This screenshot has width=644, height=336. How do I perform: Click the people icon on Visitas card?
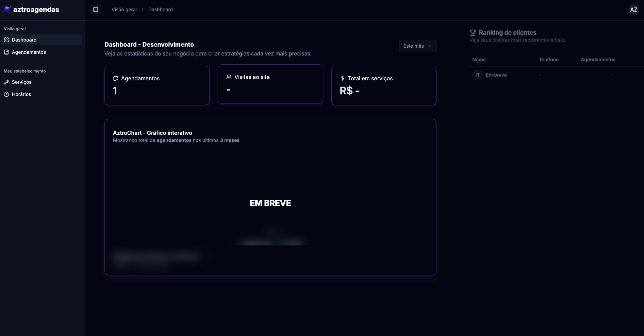coord(229,77)
